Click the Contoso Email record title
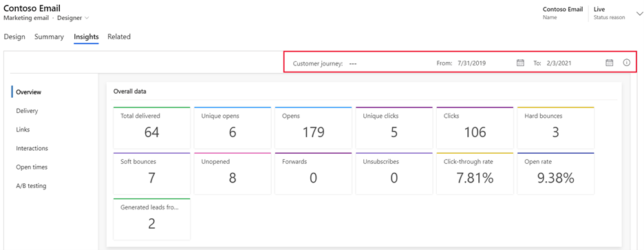Screen dimensions: 644x250 click(x=32, y=8)
